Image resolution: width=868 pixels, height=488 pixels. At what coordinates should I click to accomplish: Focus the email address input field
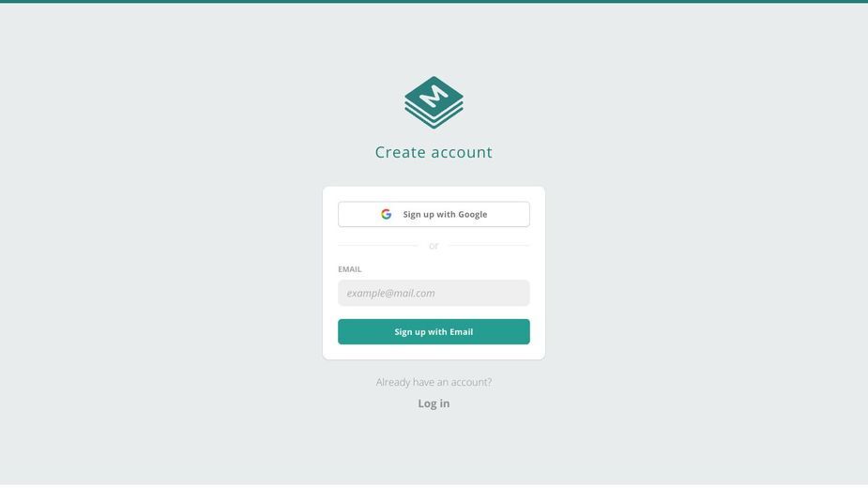434,293
